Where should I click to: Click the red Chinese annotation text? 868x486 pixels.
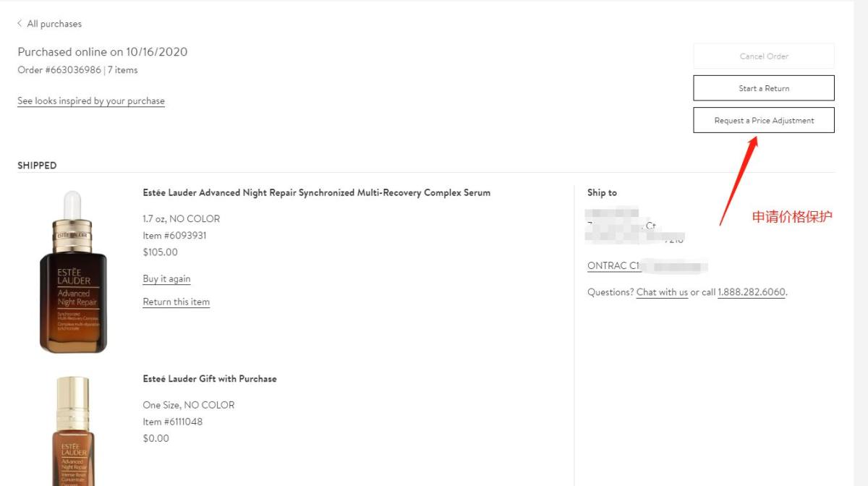[792, 217]
